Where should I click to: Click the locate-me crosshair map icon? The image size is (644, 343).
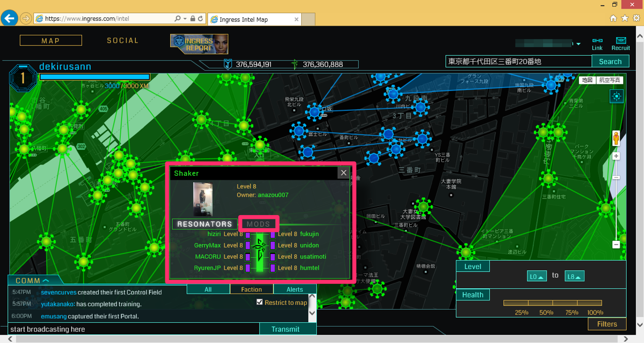[616, 96]
